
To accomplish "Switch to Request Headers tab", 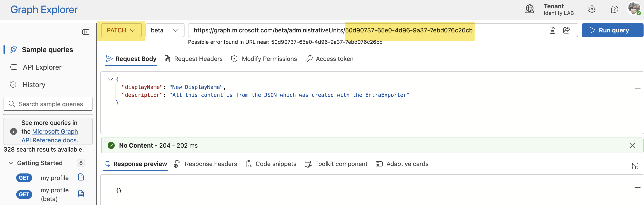I will [x=194, y=59].
